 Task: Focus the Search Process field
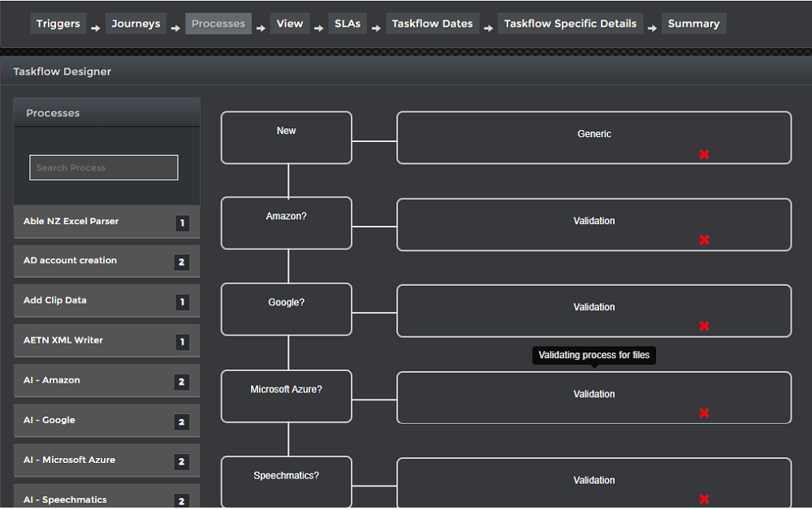click(x=104, y=168)
